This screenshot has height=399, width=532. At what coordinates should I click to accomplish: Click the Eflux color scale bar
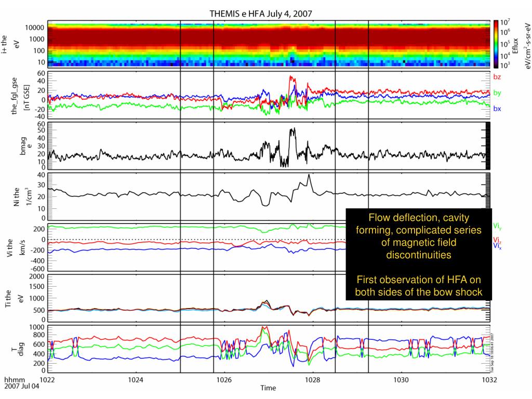(x=496, y=44)
